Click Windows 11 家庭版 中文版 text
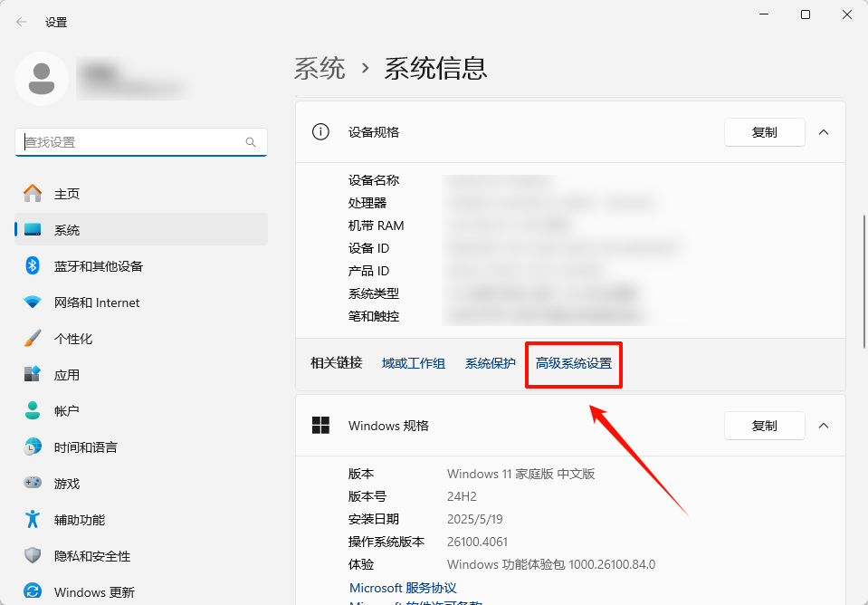Viewport: 868px width, 605px height. tap(521, 474)
